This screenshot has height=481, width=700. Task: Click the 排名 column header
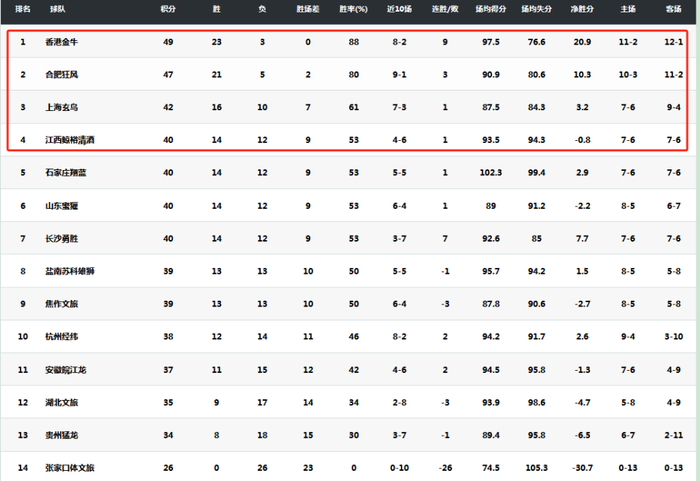(x=22, y=9)
